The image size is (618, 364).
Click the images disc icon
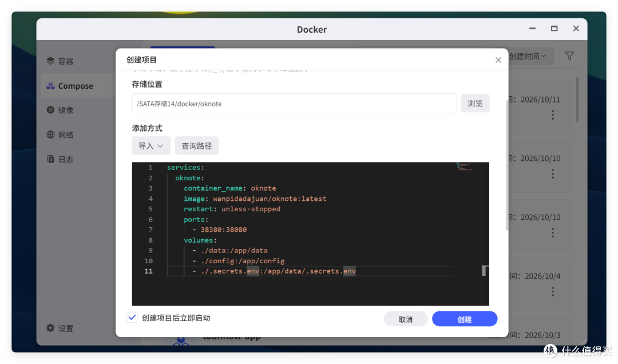pyautogui.click(x=50, y=110)
